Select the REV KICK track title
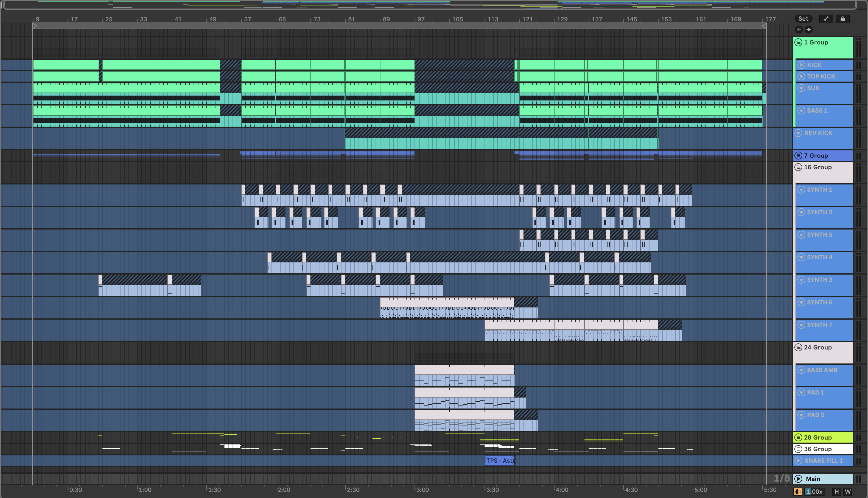The height and width of the screenshot is (498, 868). pyautogui.click(x=818, y=133)
